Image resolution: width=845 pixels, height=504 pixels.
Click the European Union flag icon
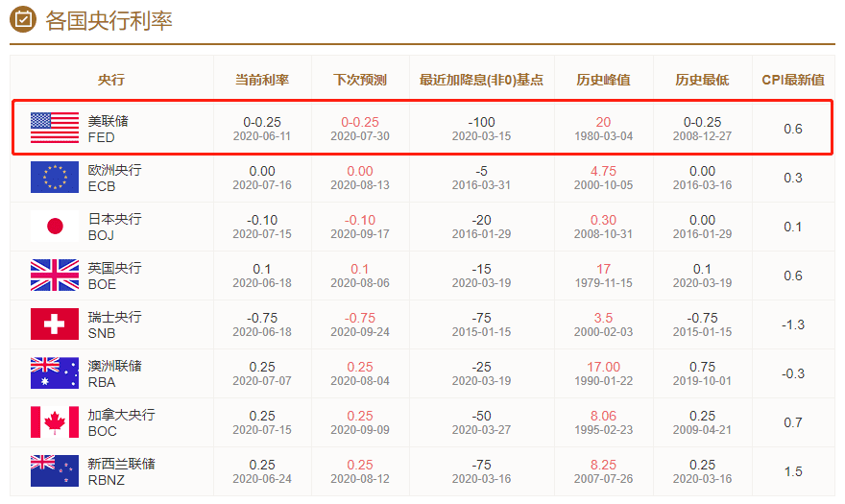(x=55, y=177)
